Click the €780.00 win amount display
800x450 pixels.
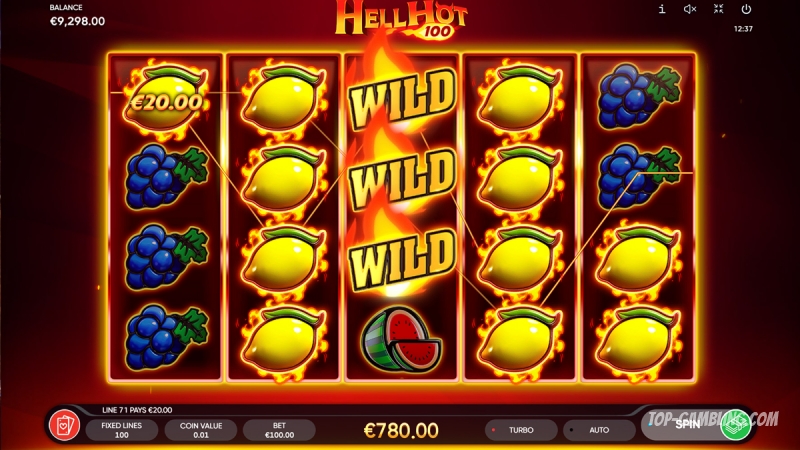click(x=401, y=430)
